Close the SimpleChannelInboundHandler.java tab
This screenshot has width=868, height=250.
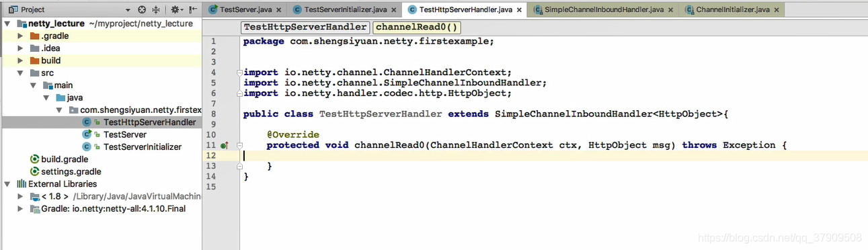pos(671,10)
